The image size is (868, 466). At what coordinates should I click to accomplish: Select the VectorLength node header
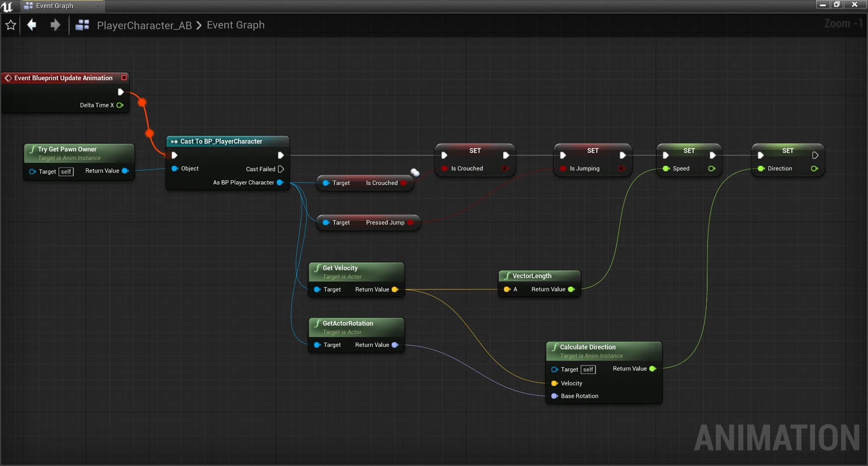540,276
